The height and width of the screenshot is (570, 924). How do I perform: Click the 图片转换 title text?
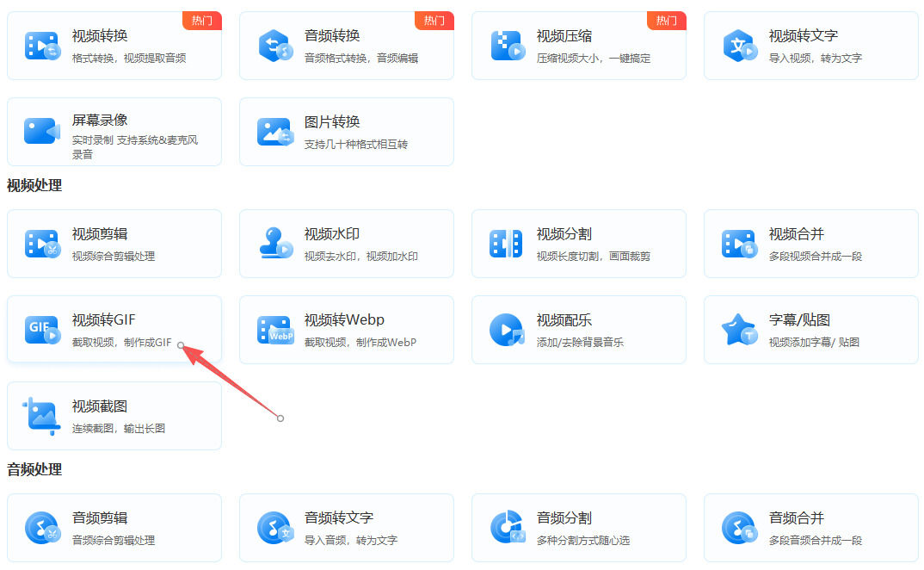point(332,122)
